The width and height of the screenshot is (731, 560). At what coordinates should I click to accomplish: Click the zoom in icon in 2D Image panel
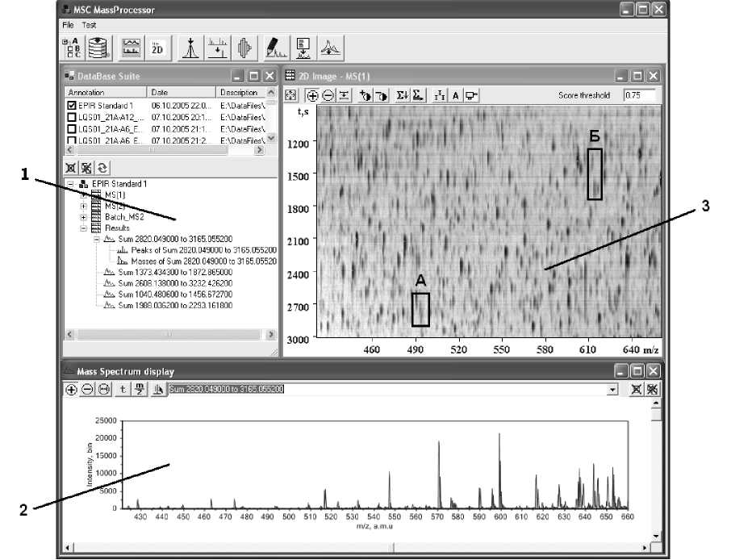pos(313,95)
